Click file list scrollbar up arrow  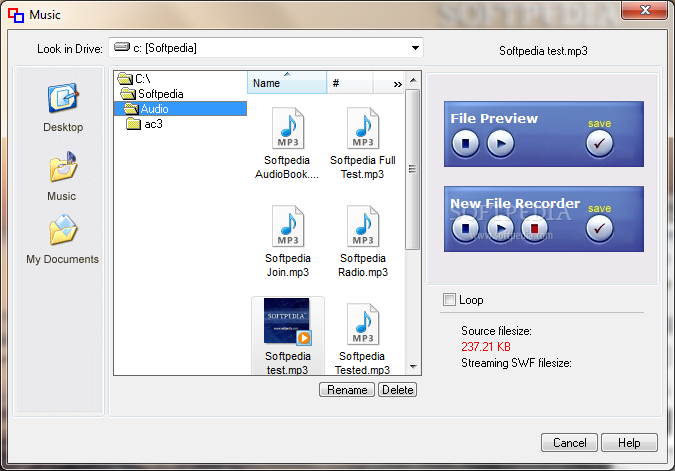point(413,80)
